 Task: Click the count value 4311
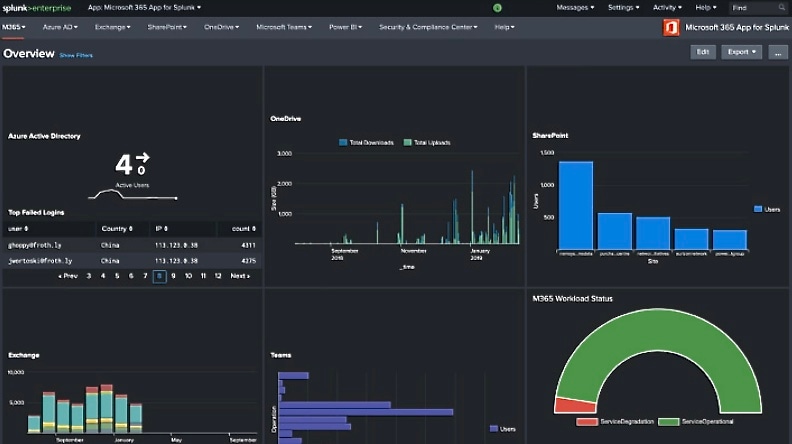248,245
